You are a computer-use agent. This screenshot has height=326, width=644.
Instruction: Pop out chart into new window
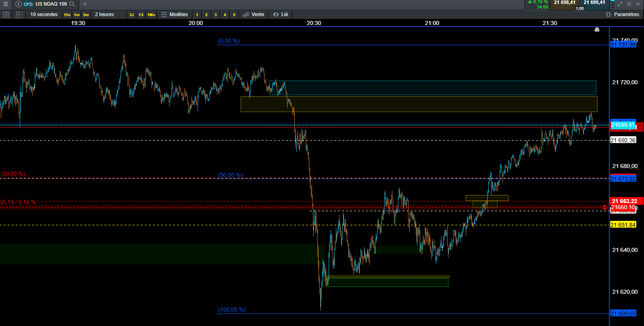(x=629, y=4)
